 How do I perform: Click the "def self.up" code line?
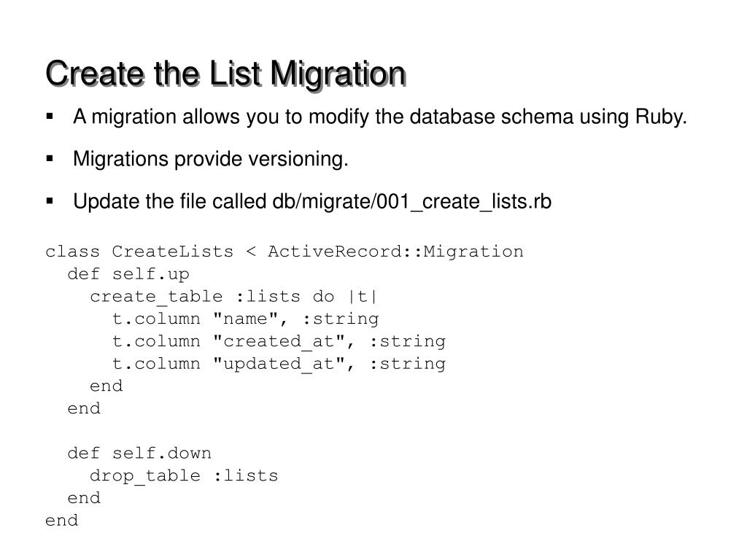(x=128, y=274)
